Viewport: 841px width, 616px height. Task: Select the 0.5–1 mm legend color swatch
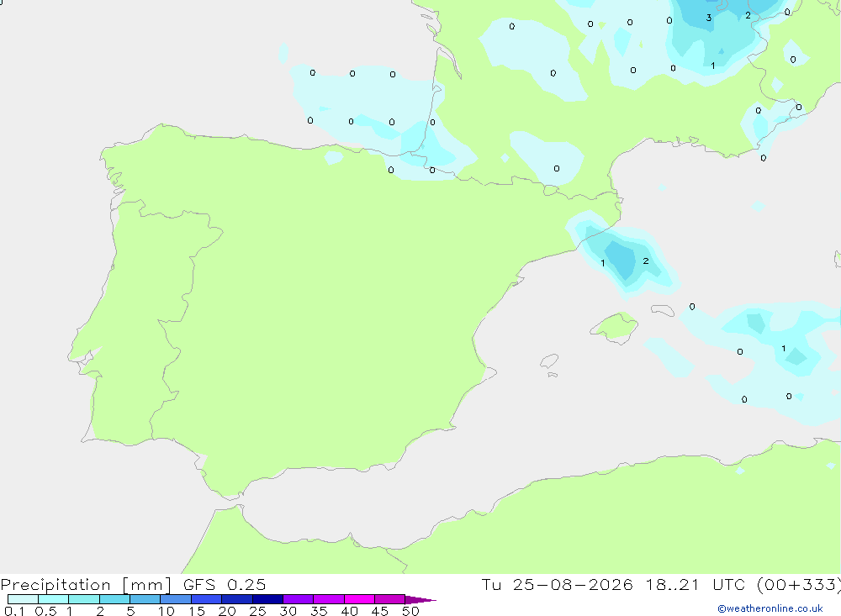coord(54,599)
